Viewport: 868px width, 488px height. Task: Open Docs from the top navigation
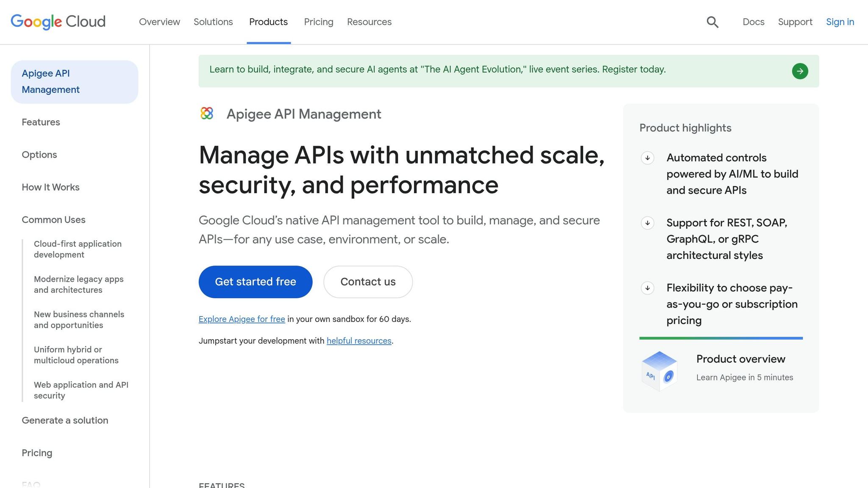(x=753, y=22)
